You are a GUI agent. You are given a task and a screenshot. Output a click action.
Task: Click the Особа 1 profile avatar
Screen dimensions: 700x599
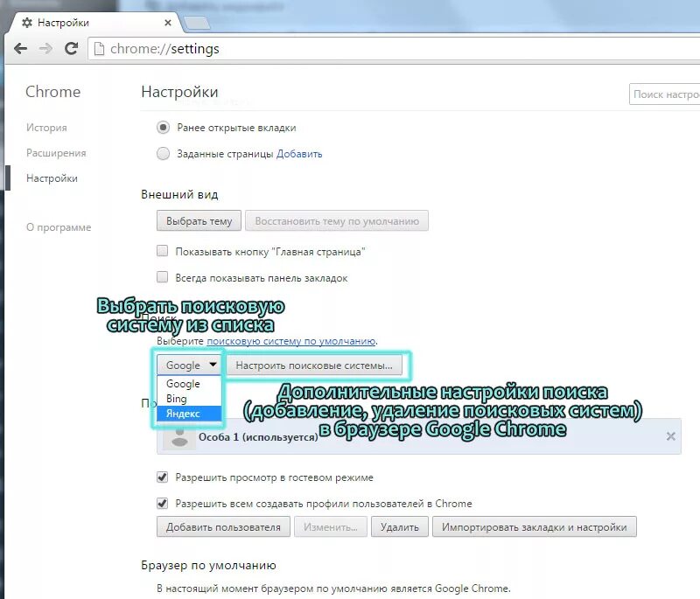point(179,437)
